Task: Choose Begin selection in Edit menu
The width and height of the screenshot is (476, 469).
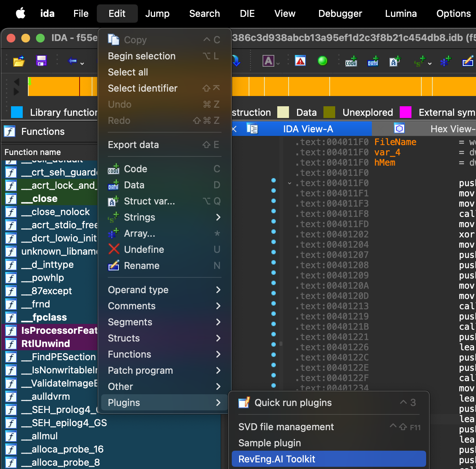Action: (165, 56)
